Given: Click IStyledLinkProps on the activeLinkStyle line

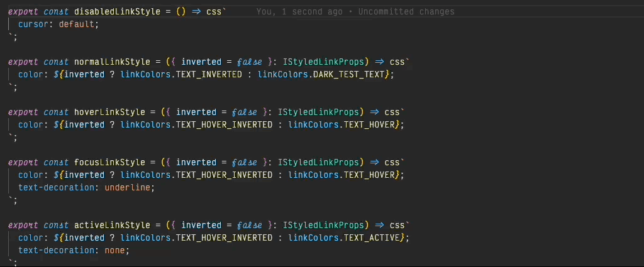Looking at the screenshot, I should (323, 225).
